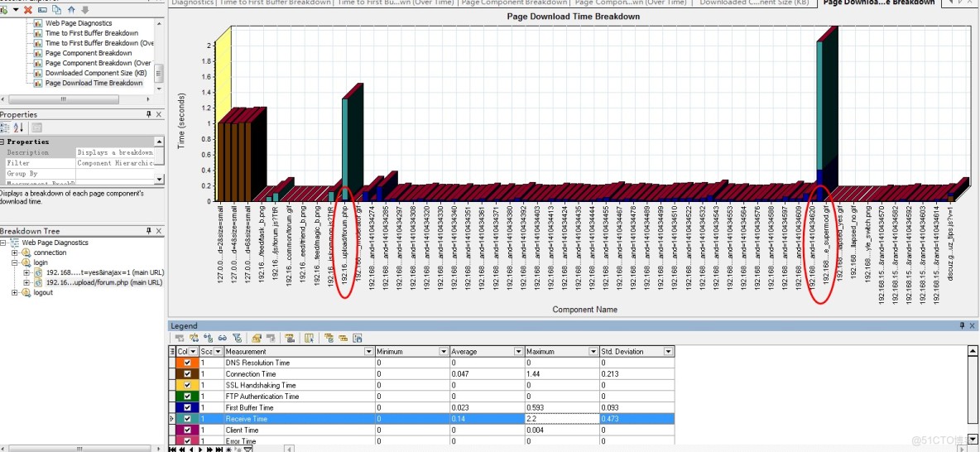Select the Page Download Time Breakdown tab
This screenshot has height=452, width=980.
878,2
